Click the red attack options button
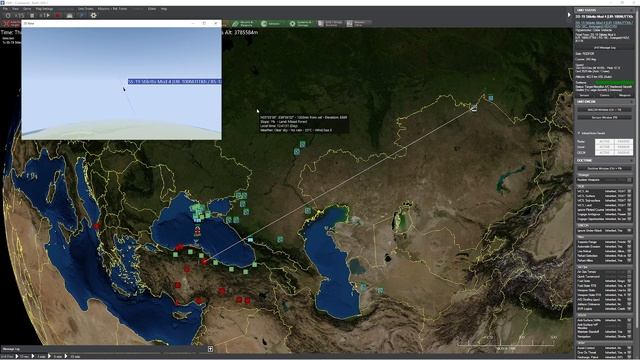Screen dimensions: 640x360 coord(11,24)
